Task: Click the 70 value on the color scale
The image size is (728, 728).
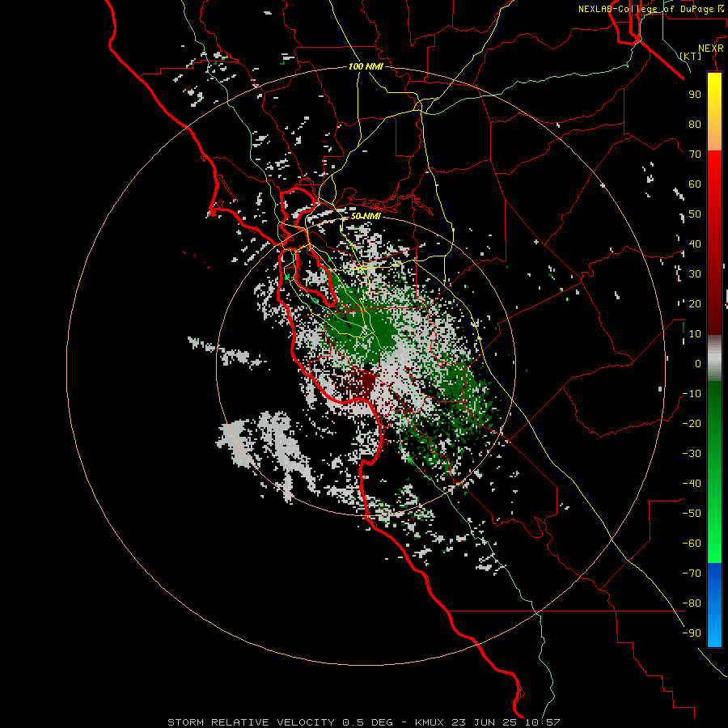Action: pyautogui.click(x=695, y=154)
